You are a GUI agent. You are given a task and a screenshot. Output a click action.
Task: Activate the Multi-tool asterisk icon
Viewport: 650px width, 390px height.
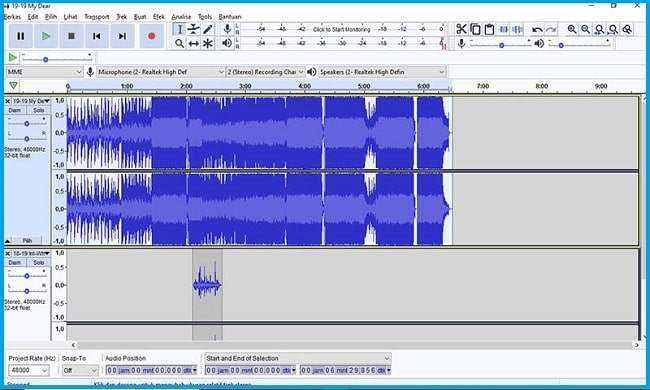click(x=208, y=43)
